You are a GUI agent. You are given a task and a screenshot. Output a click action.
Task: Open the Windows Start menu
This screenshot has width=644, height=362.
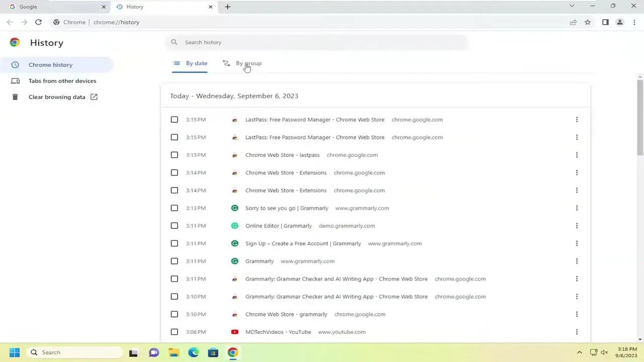pos(14,352)
